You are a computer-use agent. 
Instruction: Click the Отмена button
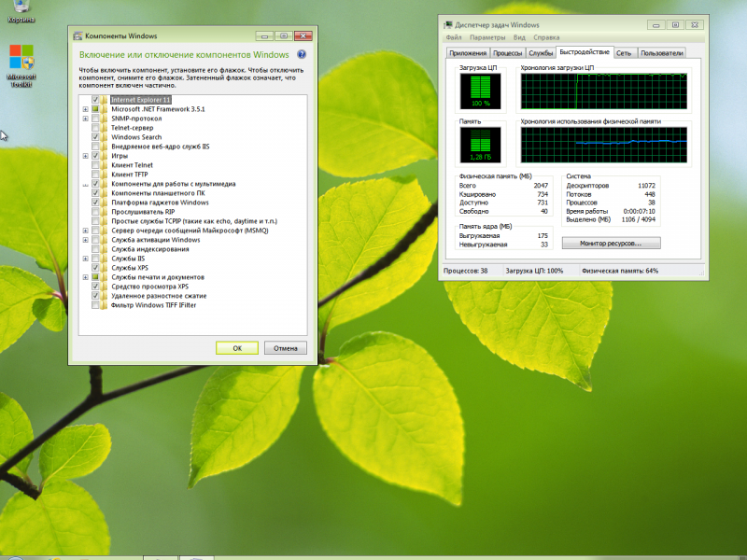(x=286, y=348)
